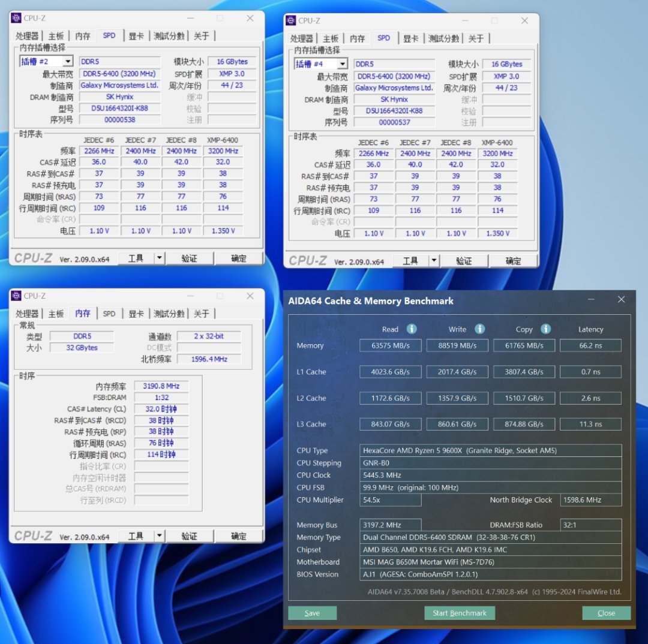Select 显卡 tab in slot #4 CPU-Z window
This screenshot has height=644, width=648.
[410, 38]
